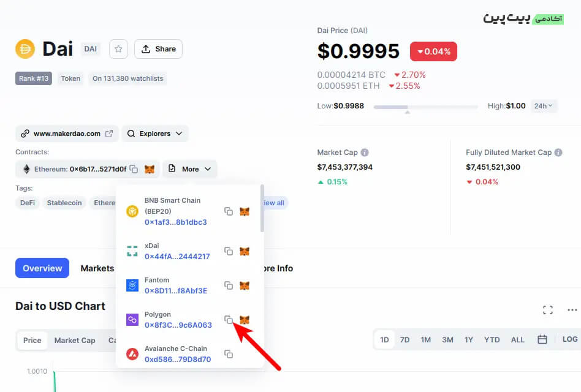Open the DeFi tag
581x392 pixels.
click(28, 203)
